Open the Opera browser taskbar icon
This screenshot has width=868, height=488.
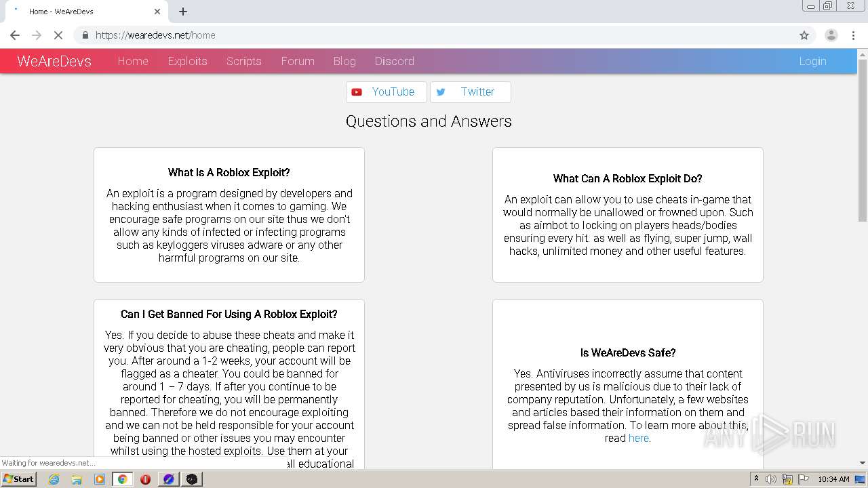[145, 479]
